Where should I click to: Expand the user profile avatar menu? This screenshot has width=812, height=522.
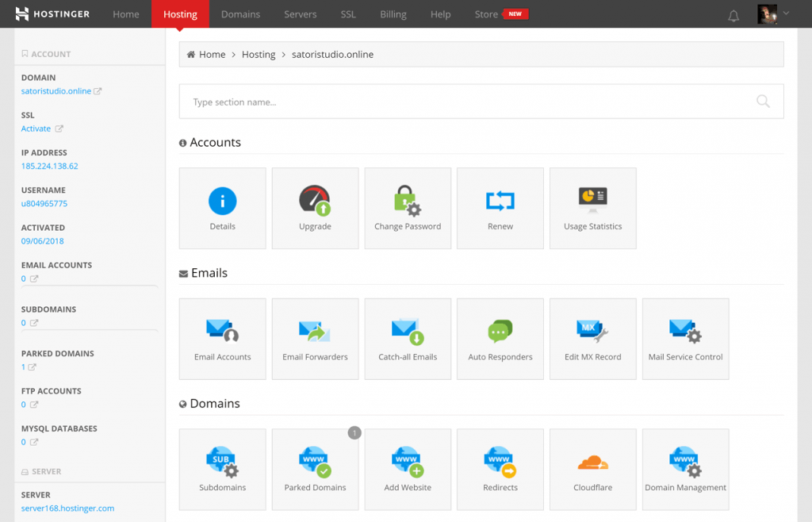coord(773,14)
